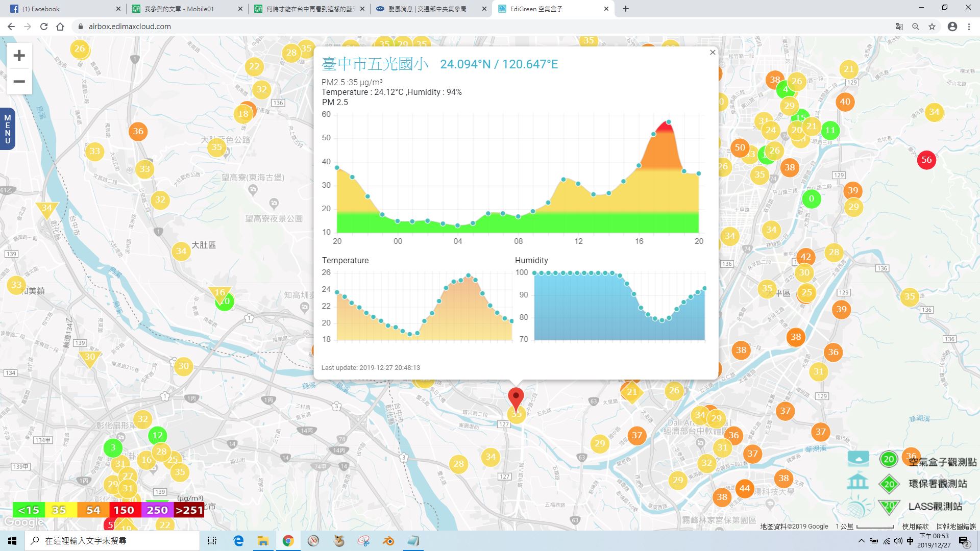
Task: Select the yellow triangle 16 LASS marker
Action: click(220, 294)
